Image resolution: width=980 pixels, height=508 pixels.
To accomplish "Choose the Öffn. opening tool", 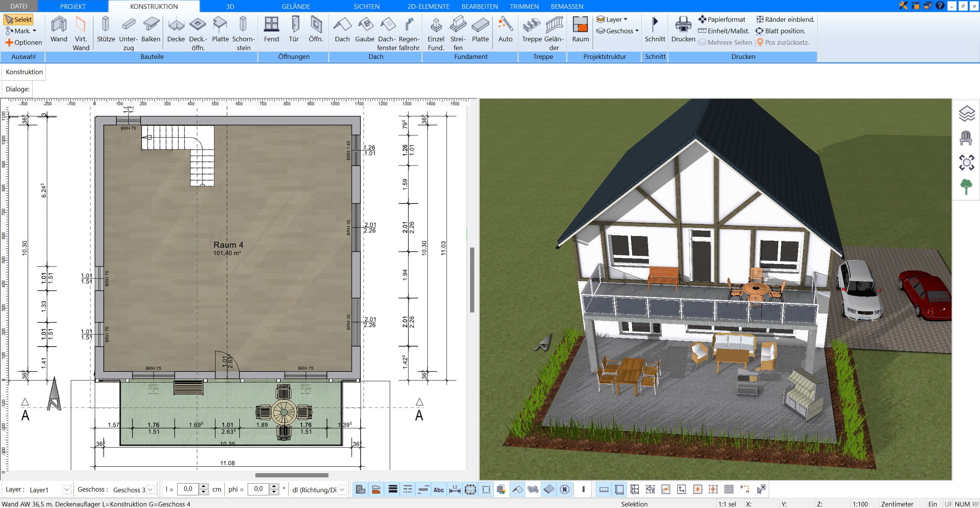I will pos(316,29).
